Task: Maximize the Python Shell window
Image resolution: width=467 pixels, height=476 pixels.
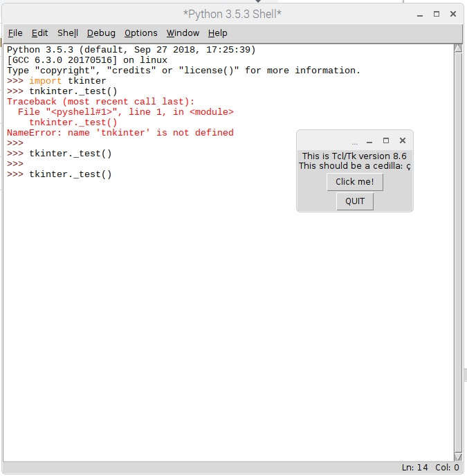Action: tap(437, 14)
